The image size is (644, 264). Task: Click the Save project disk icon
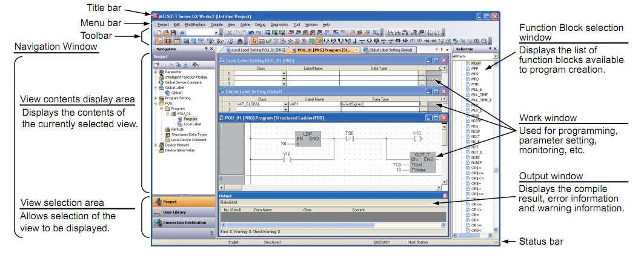(x=173, y=33)
